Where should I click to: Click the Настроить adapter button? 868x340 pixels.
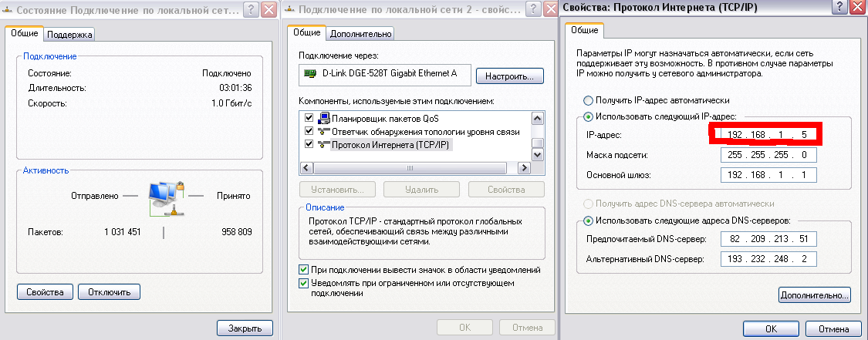point(510,76)
